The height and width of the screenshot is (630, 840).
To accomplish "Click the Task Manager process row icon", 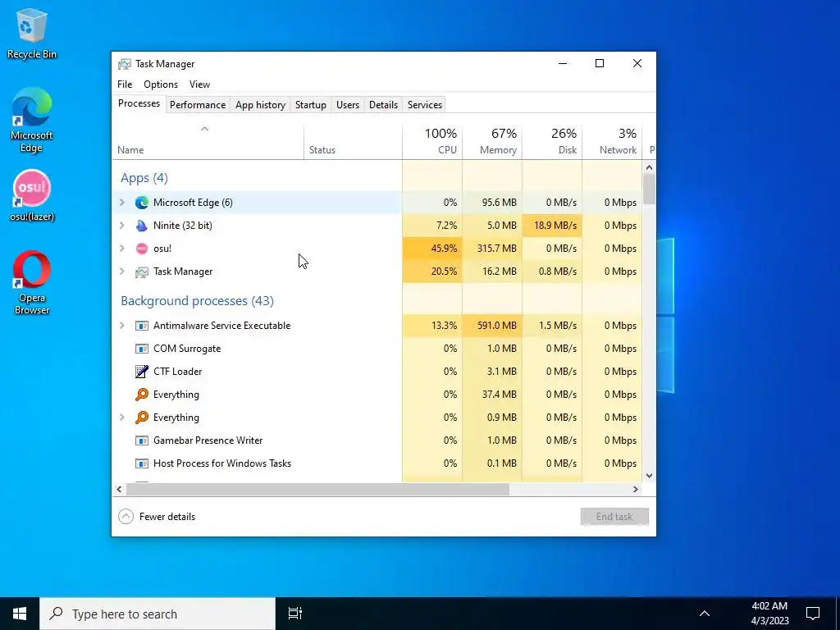I will [141, 272].
